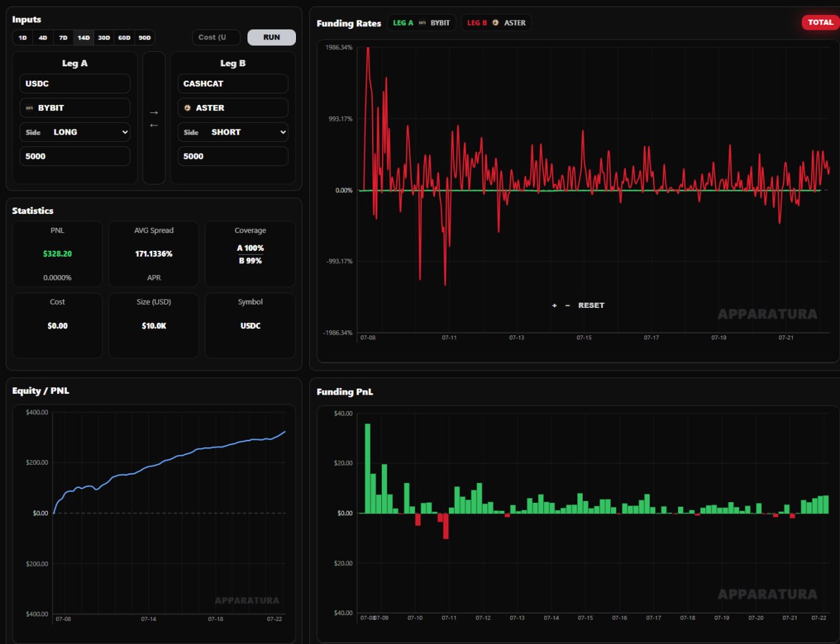The width and height of the screenshot is (840, 644).
Task: Click the swap legs arrows icon
Action: pyautogui.click(x=154, y=118)
